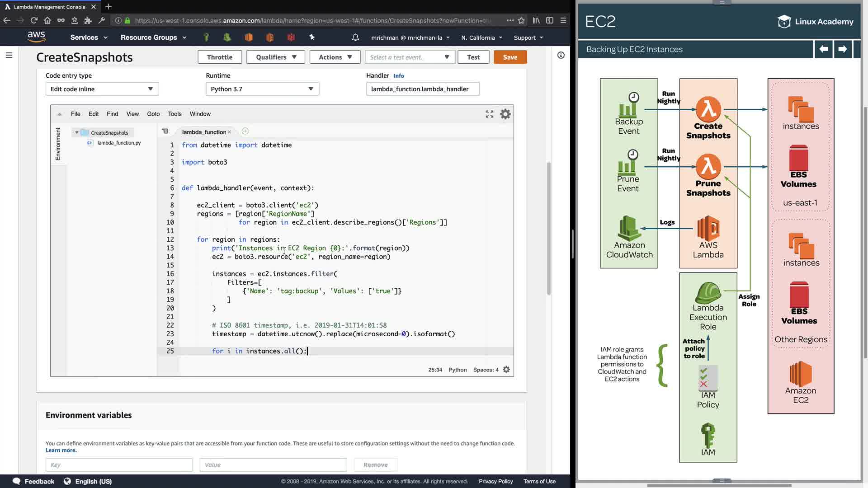
Task: Open the Goto menu in editor
Action: [153, 114]
